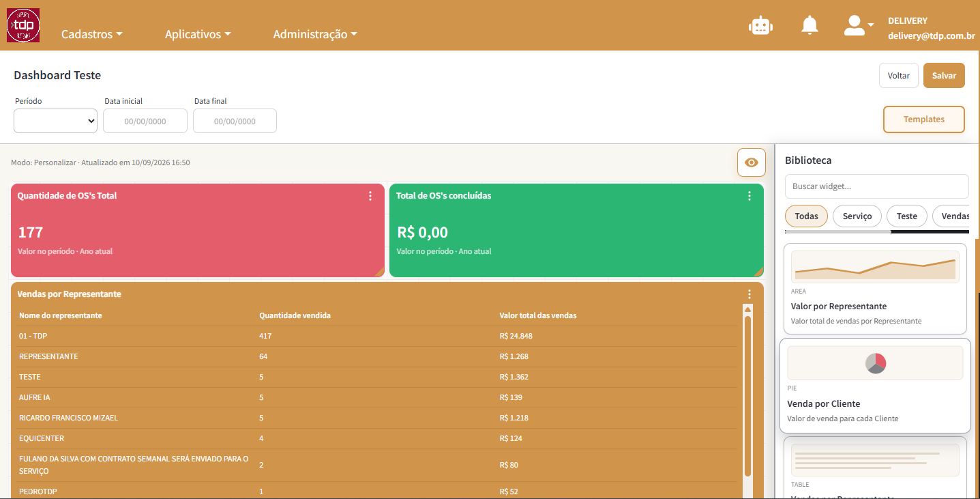Click the Nome do representante column header
The width and height of the screenshot is (980, 499).
point(61,315)
